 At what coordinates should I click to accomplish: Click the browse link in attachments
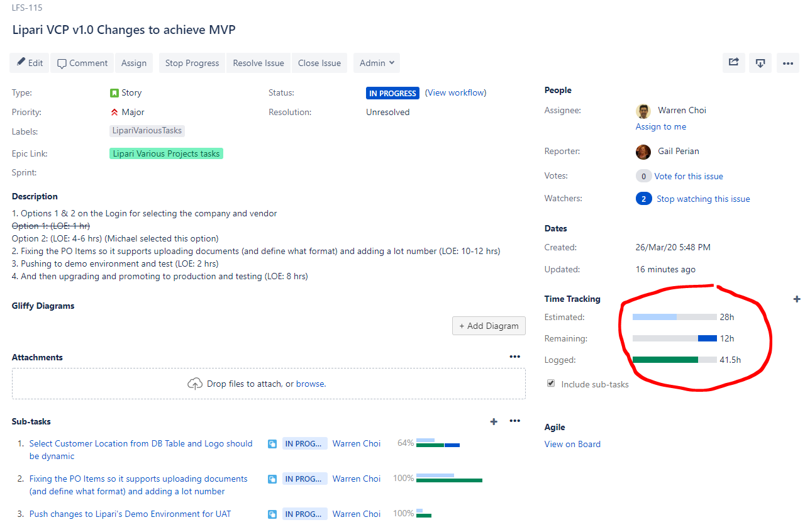pyautogui.click(x=310, y=384)
